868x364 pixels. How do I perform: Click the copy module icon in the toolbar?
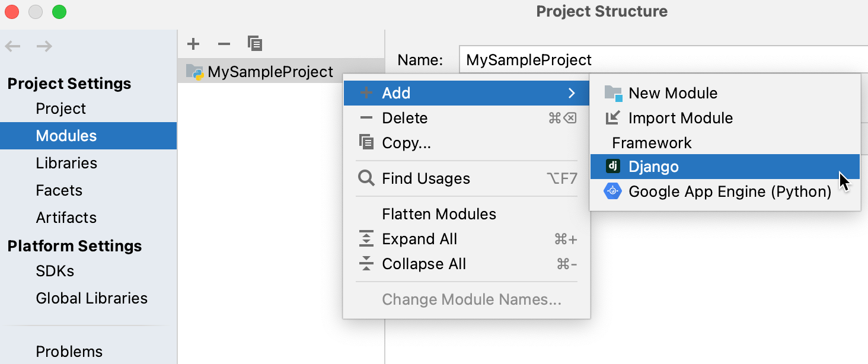(255, 43)
